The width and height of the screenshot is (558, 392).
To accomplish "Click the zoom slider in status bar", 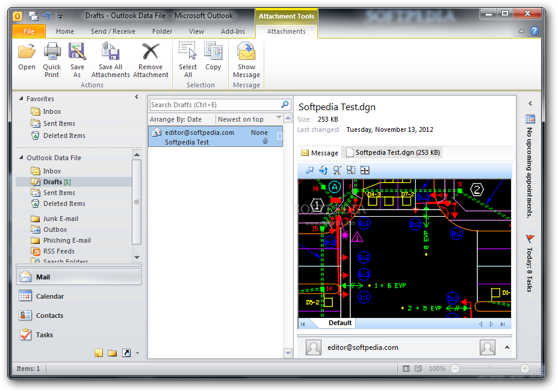I will pyautogui.click(x=489, y=369).
